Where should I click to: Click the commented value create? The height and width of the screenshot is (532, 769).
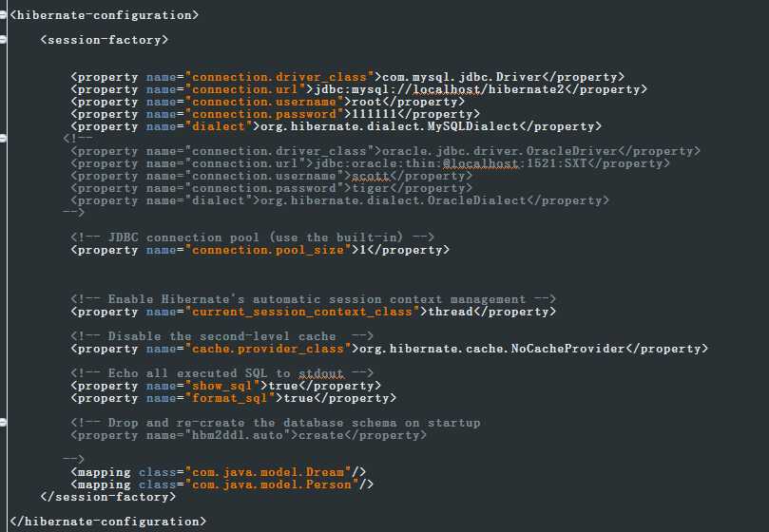tap(321, 435)
